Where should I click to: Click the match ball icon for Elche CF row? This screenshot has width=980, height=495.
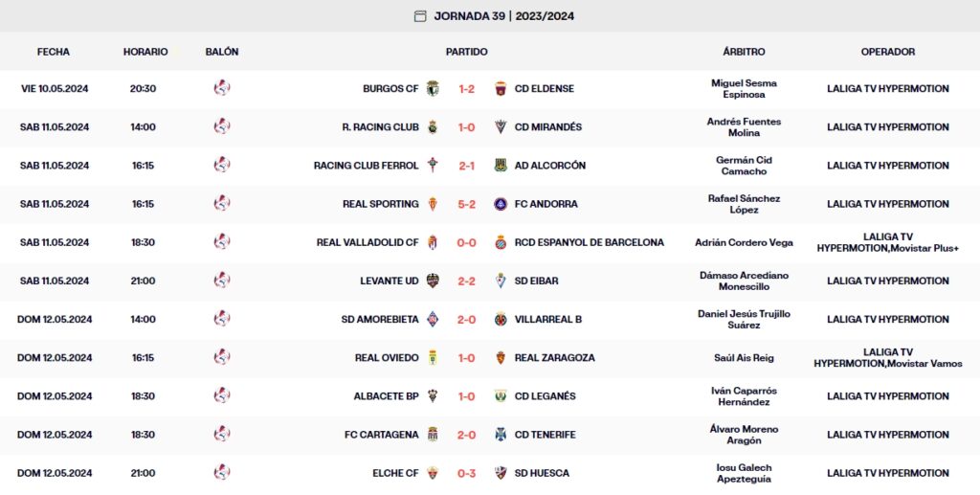pyautogui.click(x=222, y=472)
